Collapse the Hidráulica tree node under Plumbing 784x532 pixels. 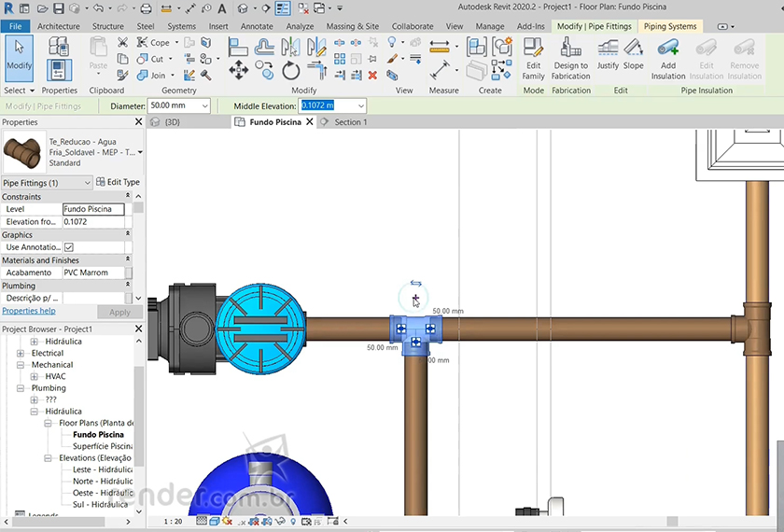(35, 412)
